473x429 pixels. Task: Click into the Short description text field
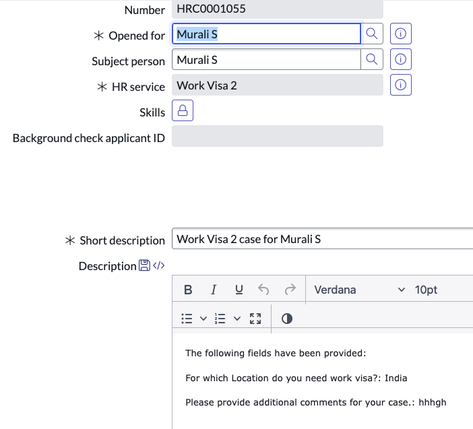pos(322,239)
